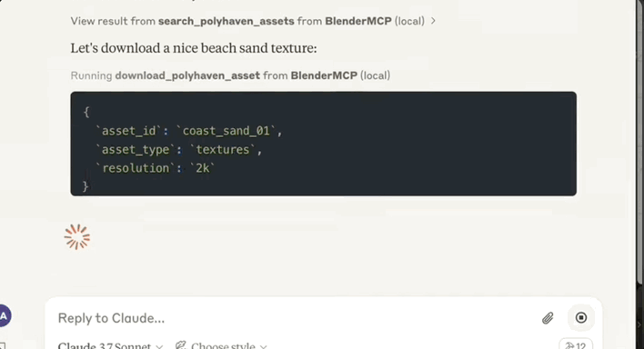The width and height of the screenshot is (644, 349).
Task: Click the resolution 2k line in code
Action: [x=156, y=168]
